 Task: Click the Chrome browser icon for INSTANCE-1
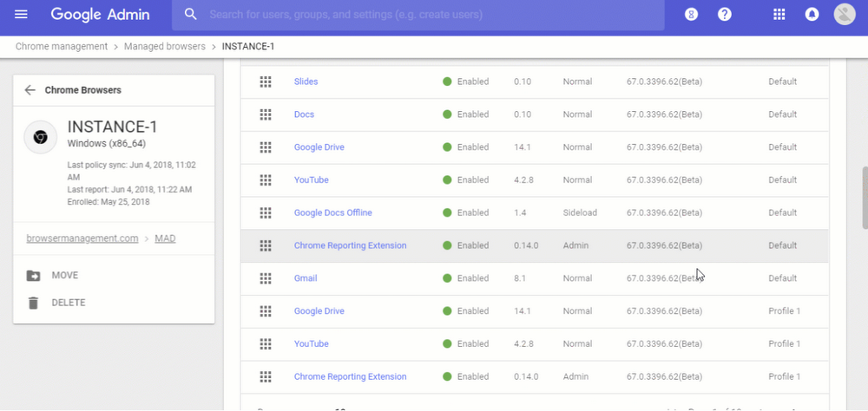click(x=40, y=137)
